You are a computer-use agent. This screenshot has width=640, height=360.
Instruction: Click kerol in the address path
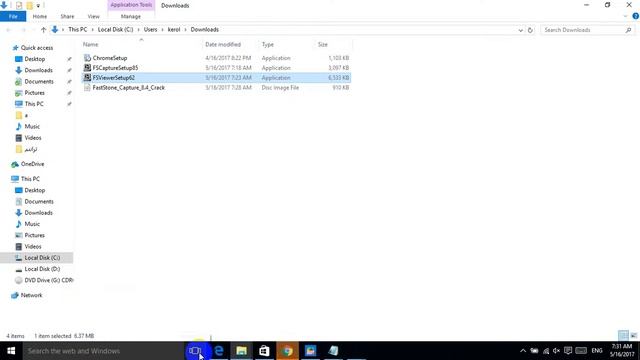pos(174,29)
